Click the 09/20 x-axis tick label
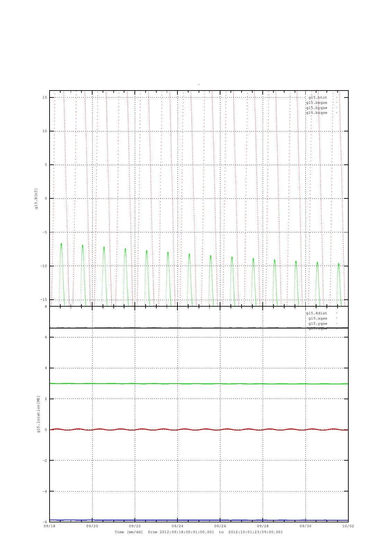This screenshot has width=392, height=555. click(92, 526)
